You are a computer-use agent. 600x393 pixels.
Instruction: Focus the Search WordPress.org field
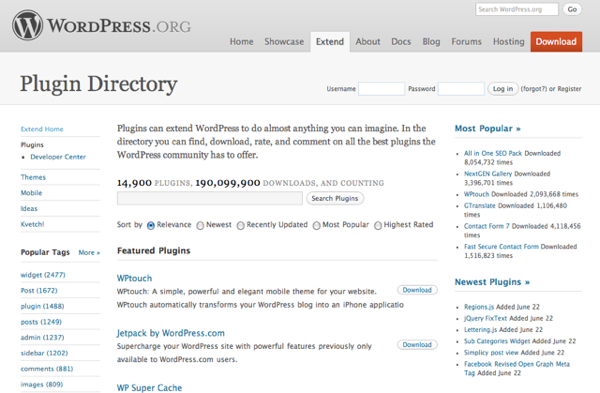pyautogui.click(x=517, y=9)
